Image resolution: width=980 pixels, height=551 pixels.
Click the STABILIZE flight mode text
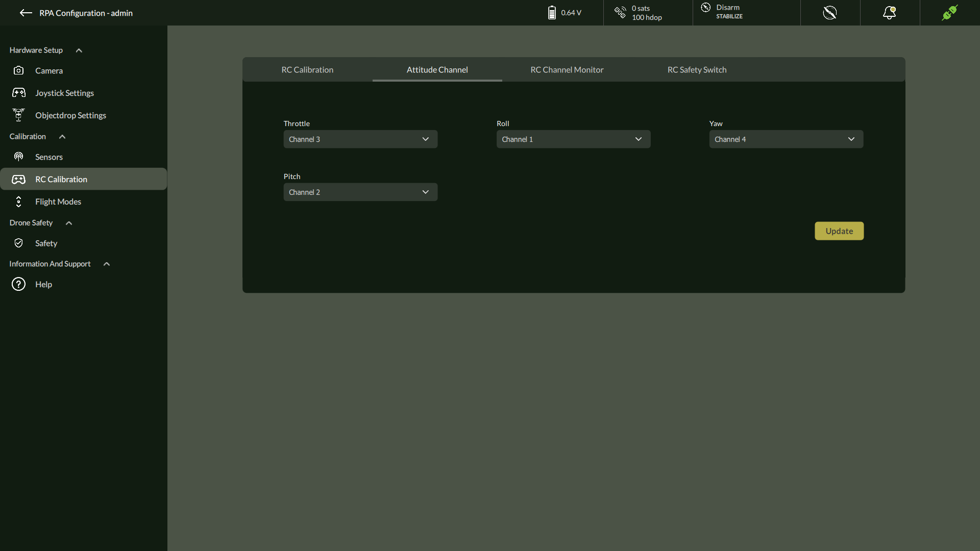click(729, 17)
